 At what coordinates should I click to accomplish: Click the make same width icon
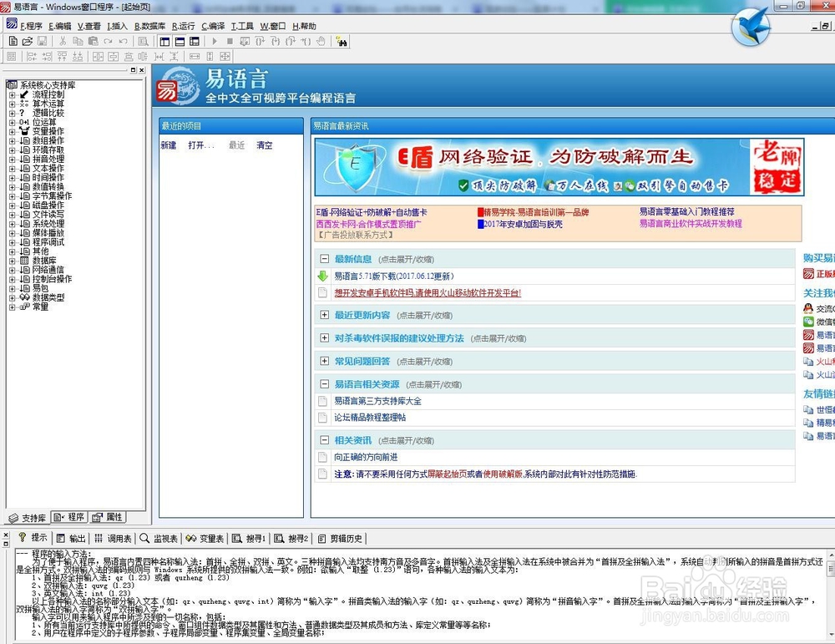coord(195,57)
